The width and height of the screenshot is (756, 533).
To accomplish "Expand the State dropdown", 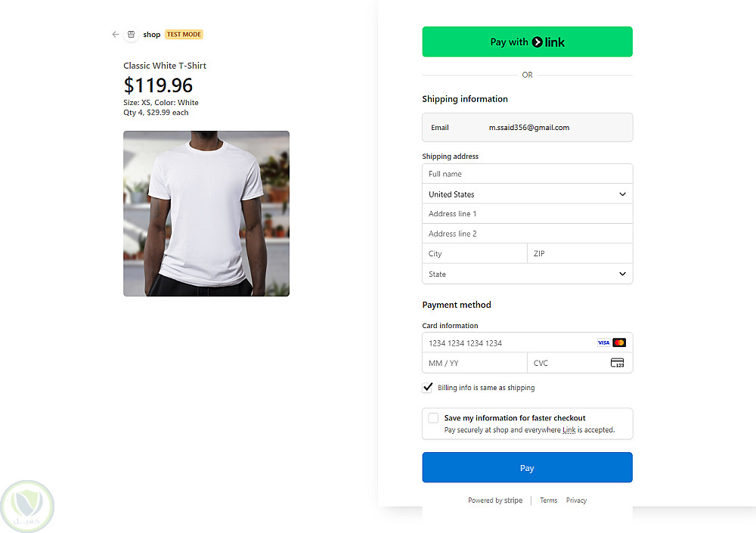I will point(527,274).
